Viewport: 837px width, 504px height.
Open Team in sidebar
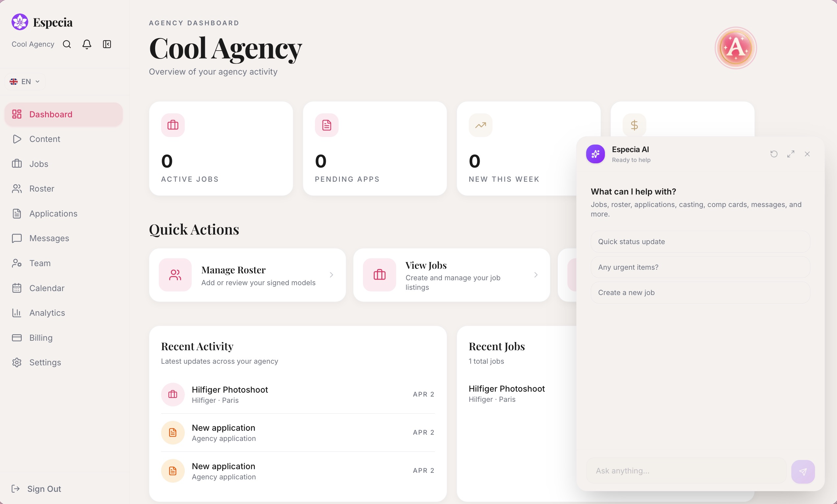click(63, 263)
